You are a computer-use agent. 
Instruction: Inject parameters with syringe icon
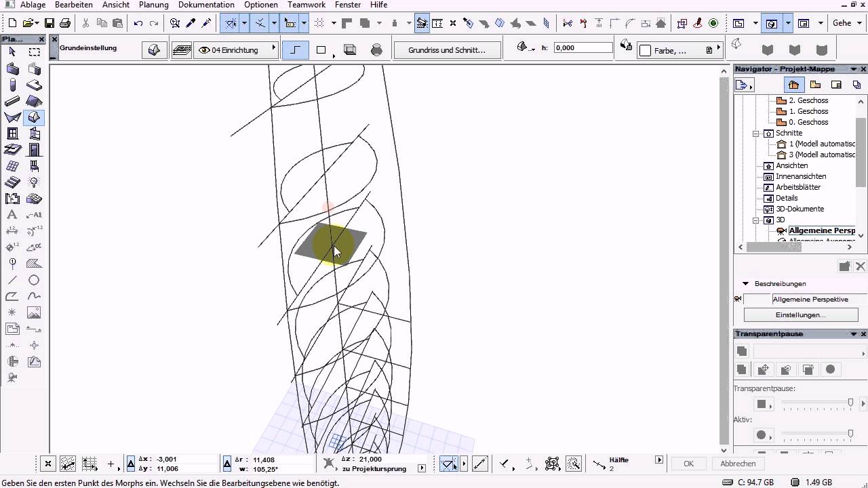click(x=207, y=23)
